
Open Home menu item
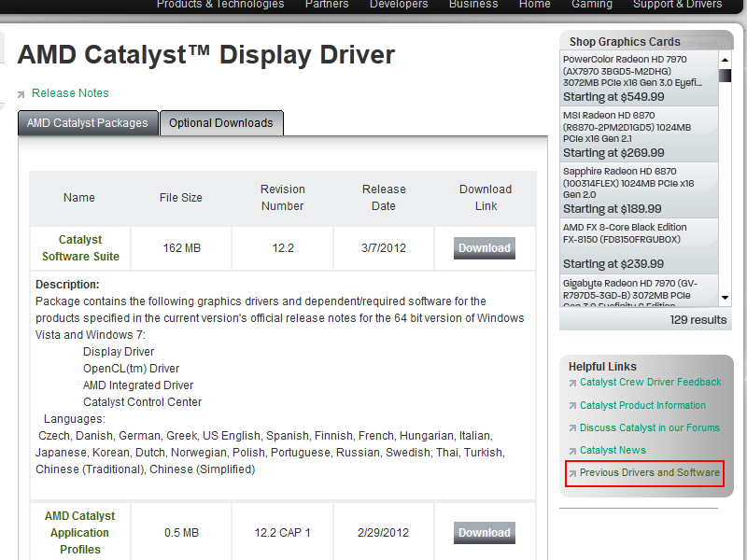coord(534,5)
